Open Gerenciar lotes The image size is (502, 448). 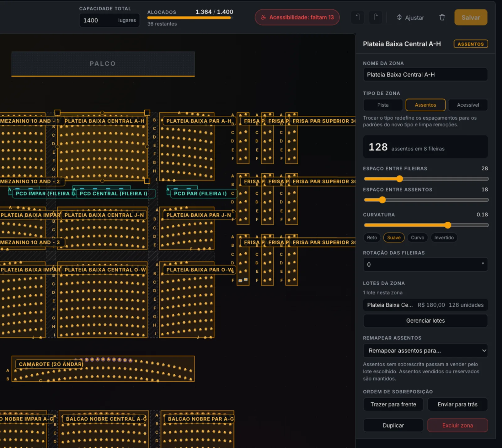pyautogui.click(x=425, y=321)
